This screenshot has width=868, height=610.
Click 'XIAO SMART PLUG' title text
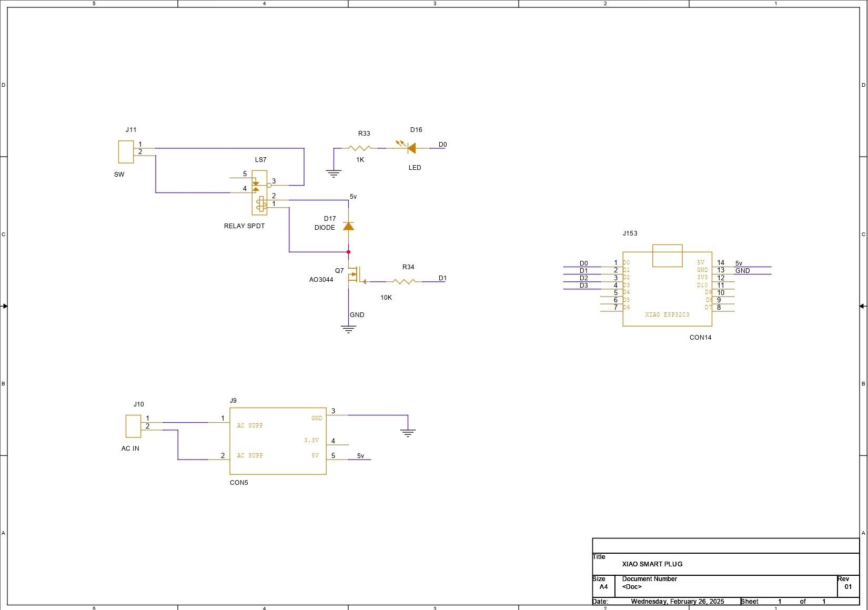point(652,564)
